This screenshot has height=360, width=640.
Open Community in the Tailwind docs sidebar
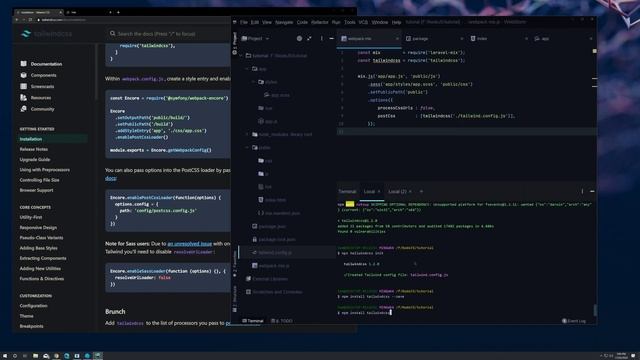click(x=42, y=109)
